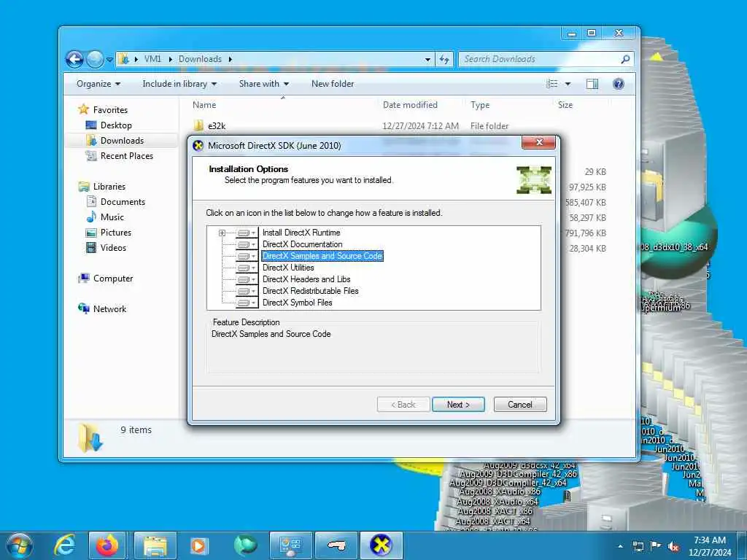The width and height of the screenshot is (747, 560).
Task: Go back in Explorer window
Action: click(x=75, y=59)
